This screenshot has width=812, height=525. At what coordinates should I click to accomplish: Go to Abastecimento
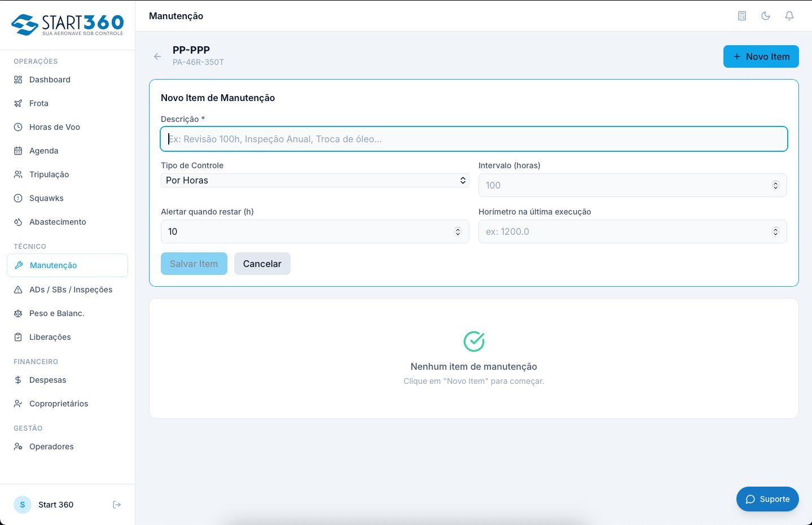67,222
